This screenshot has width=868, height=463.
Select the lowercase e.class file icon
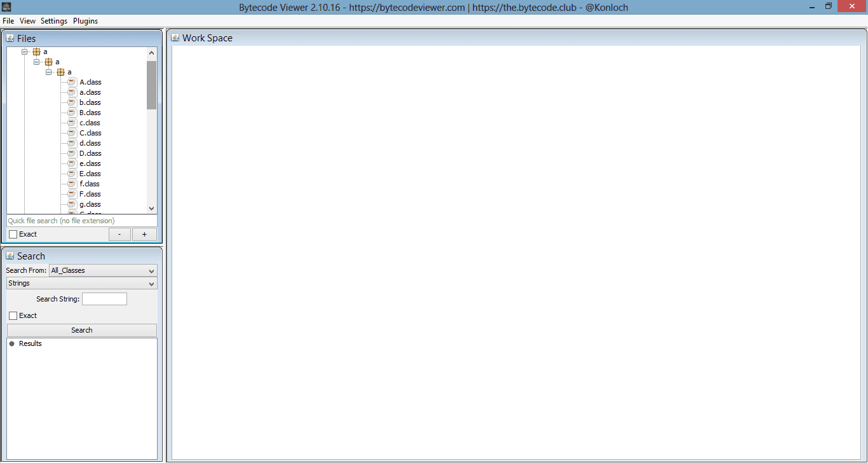click(72, 163)
